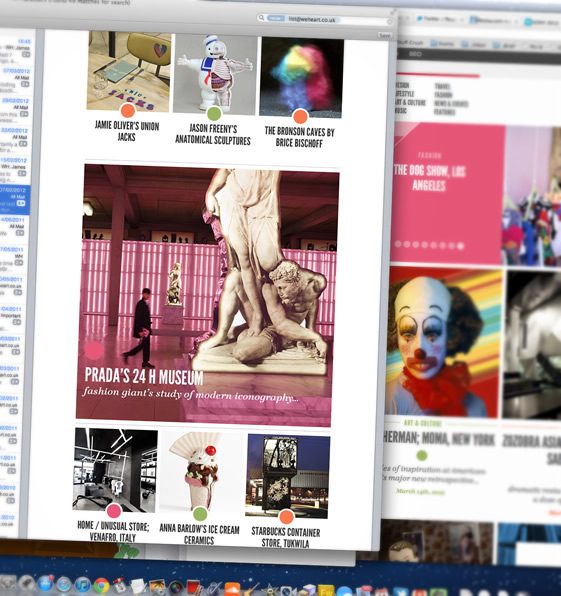Click Art & Culture label above Sherman headline
This screenshot has height=596, width=561.
pos(422,423)
